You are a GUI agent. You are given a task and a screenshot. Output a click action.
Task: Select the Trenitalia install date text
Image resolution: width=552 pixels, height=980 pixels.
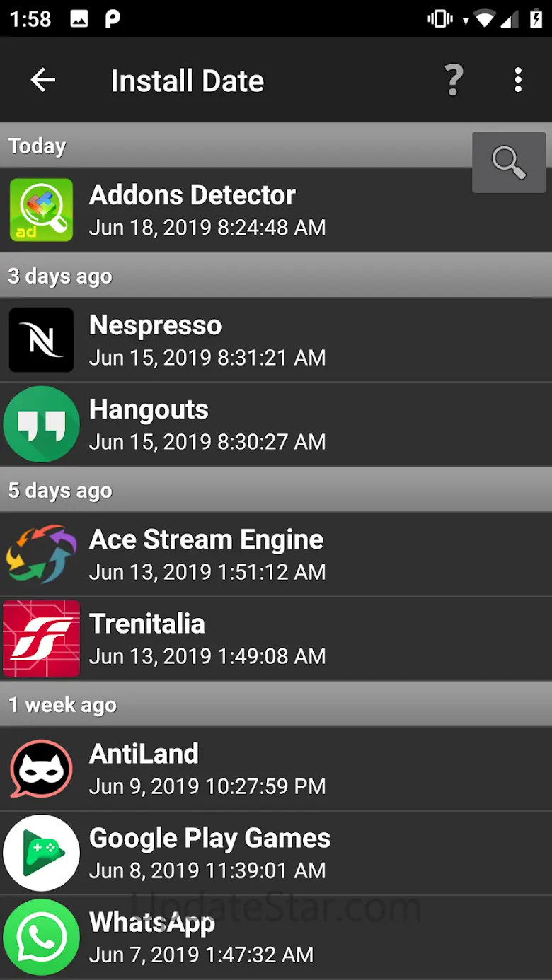207,656
